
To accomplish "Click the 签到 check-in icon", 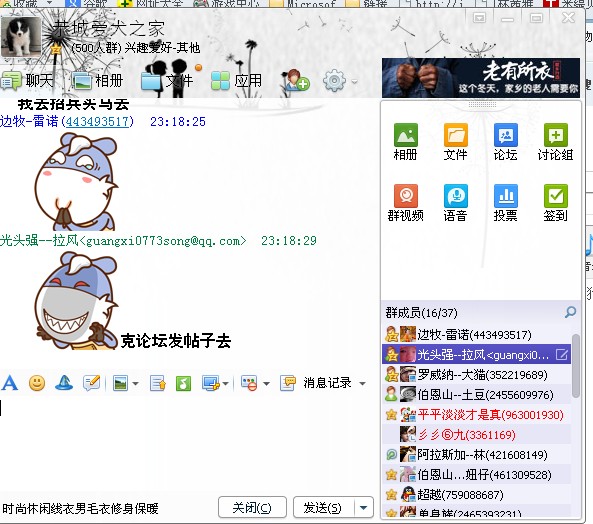I will pyautogui.click(x=556, y=196).
